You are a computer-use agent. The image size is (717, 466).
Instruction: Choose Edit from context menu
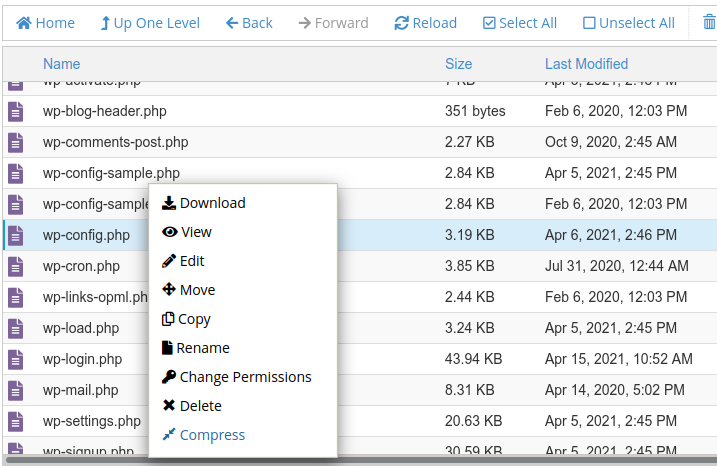click(183, 261)
